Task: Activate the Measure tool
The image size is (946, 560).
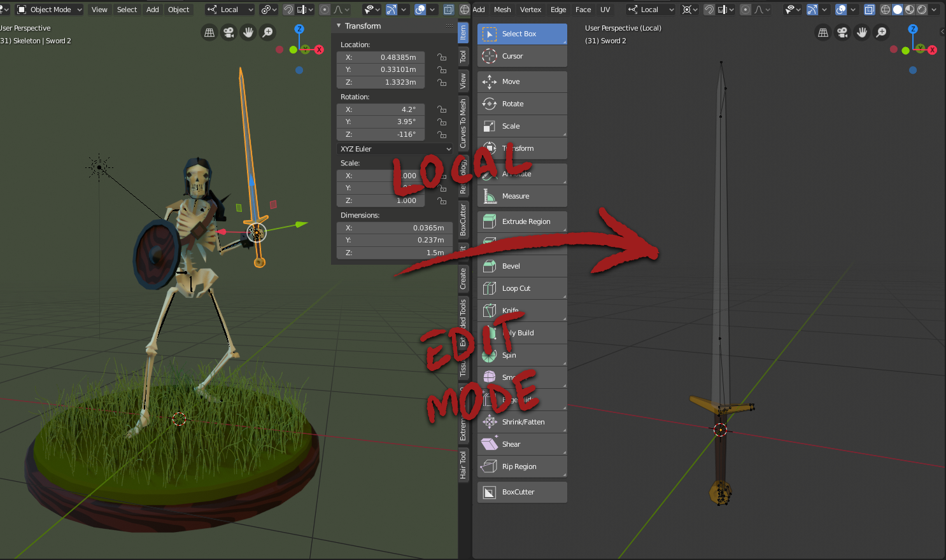Action: 522,196
